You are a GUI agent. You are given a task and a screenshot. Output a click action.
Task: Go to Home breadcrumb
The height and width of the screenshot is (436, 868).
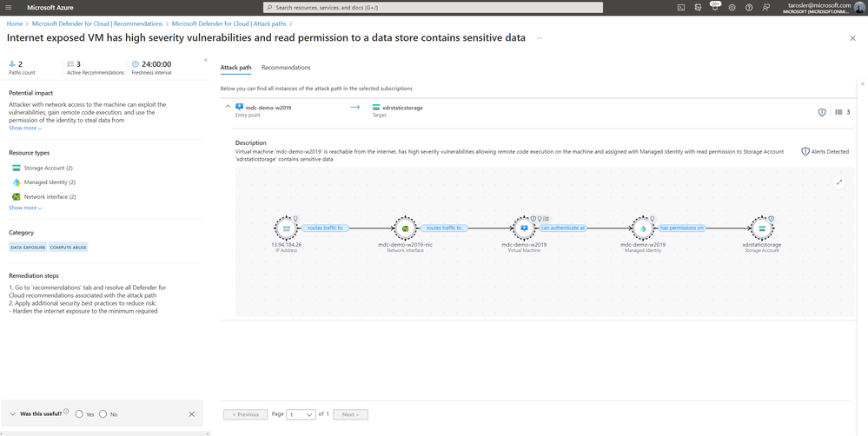coord(15,23)
